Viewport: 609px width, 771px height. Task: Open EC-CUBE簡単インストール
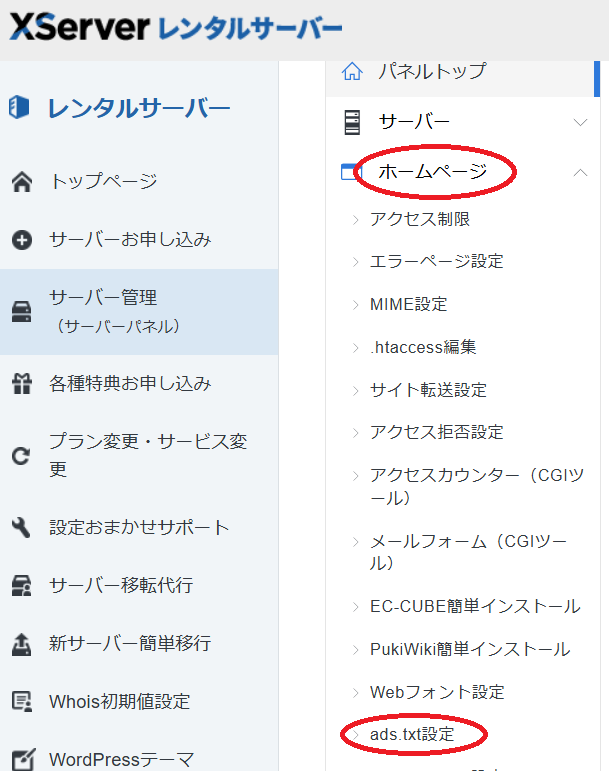click(474, 607)
